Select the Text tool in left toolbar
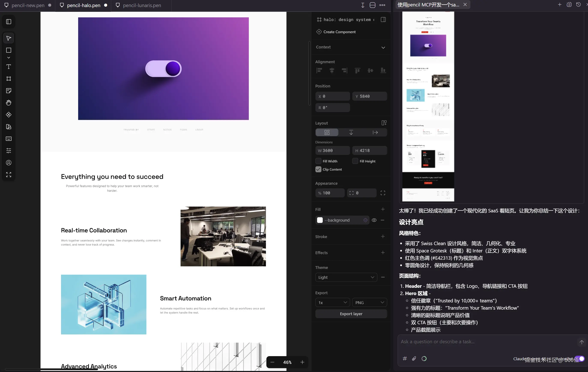Screen dimensions: 588x372 [x=9, y=67]
